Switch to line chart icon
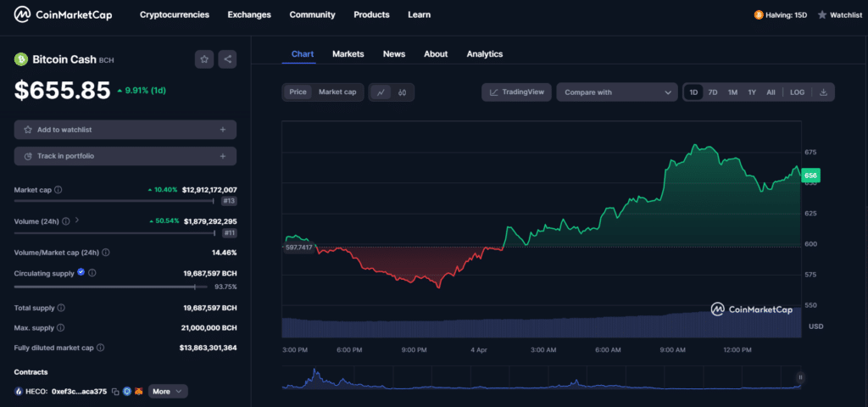Screen dimensions: 868x407 click(381, 92)
